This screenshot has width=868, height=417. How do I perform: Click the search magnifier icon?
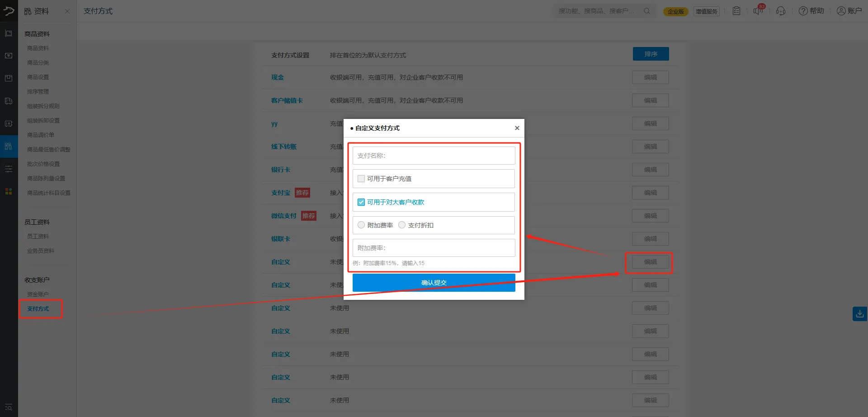(647, 11)
